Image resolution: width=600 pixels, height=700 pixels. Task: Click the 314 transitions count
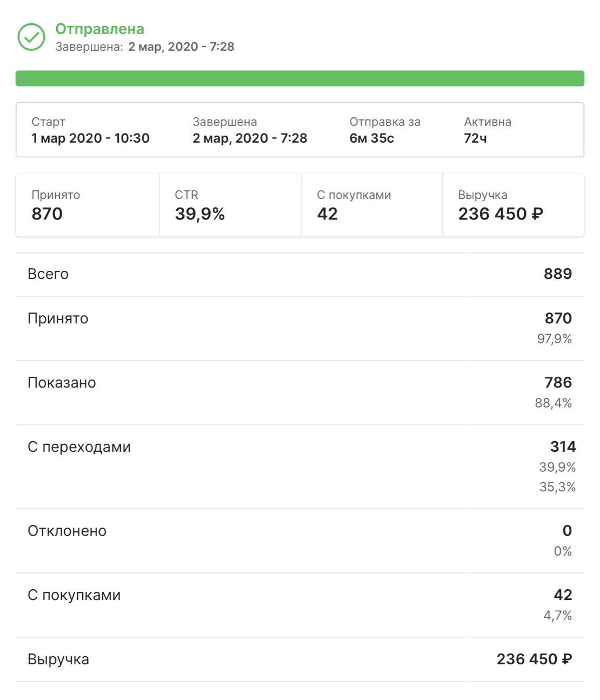tap(563, 446)
